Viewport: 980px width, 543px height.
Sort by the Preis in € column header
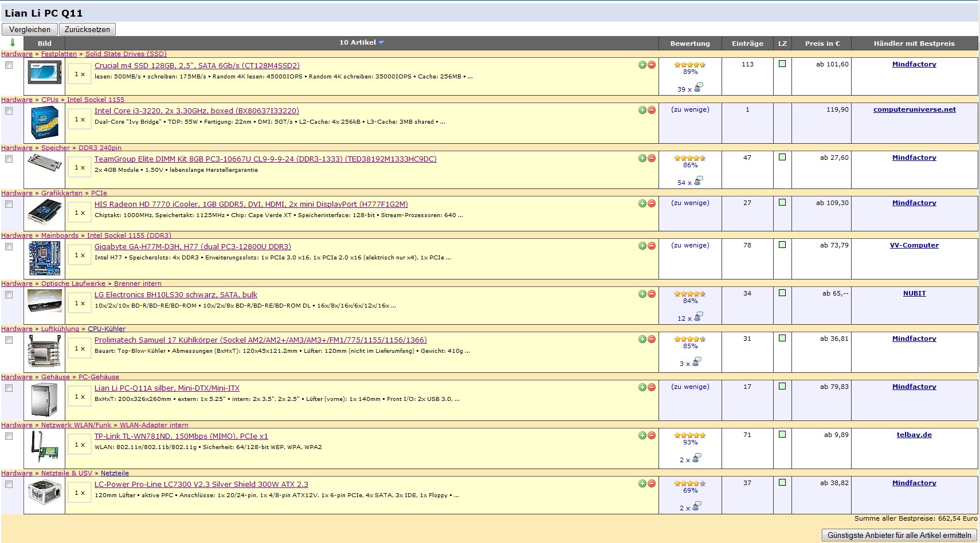click(822, 44)
